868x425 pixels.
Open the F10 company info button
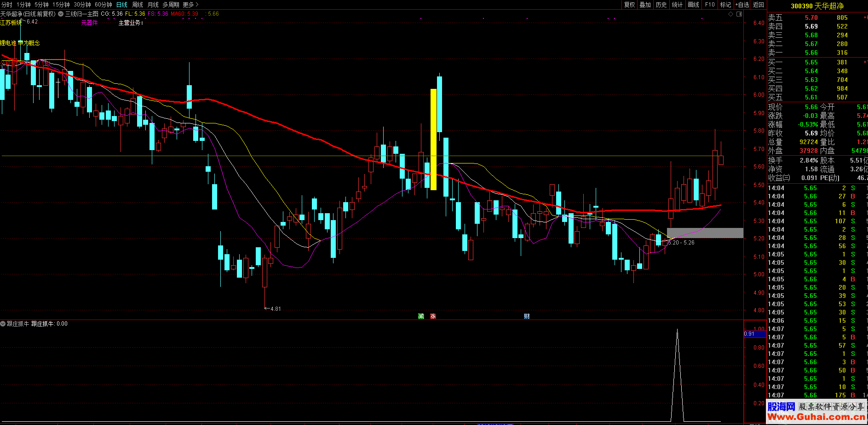[710, 5]
